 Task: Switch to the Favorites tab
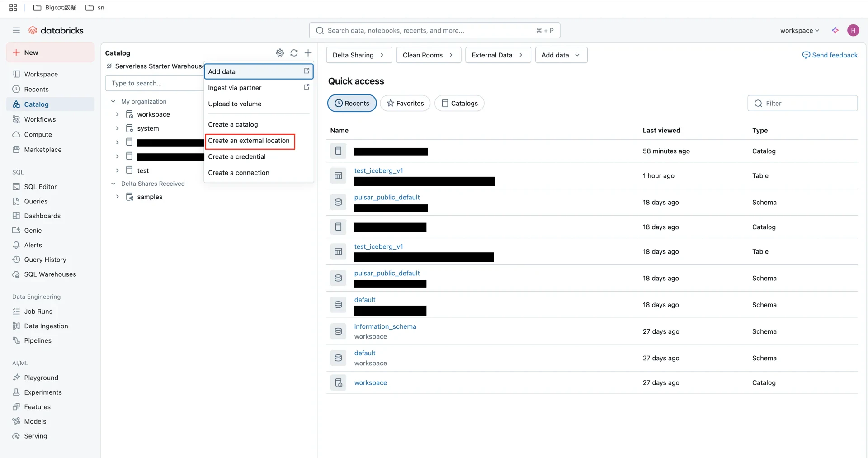(x=405, y=103)
